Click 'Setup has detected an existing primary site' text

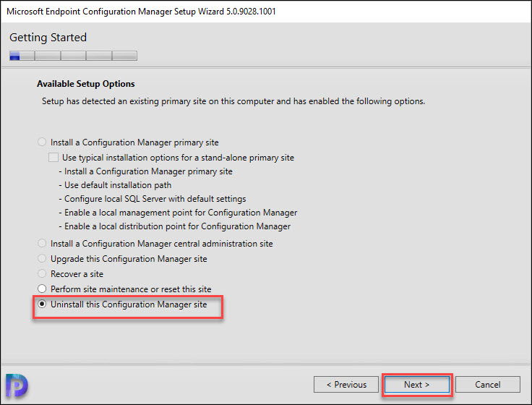233,101
